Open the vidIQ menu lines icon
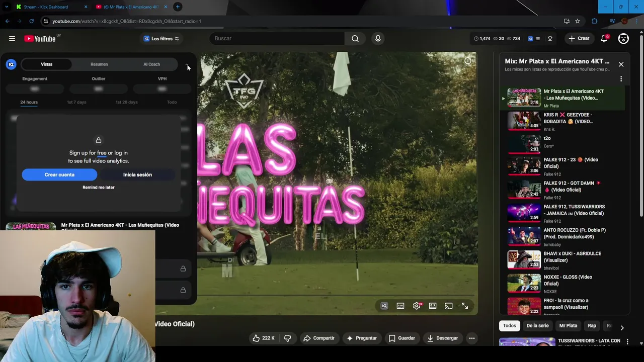Image resolution: width=644 pixels, height=362 pixels. [x=538, y=39]
